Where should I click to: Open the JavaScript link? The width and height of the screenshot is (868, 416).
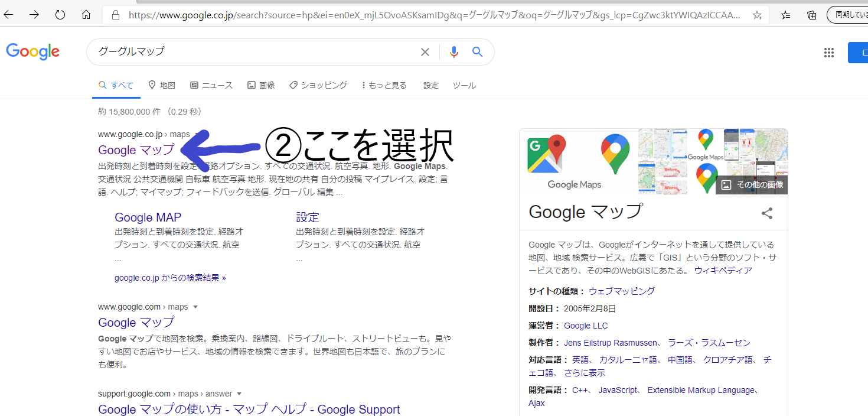click(x=618, y=391)
